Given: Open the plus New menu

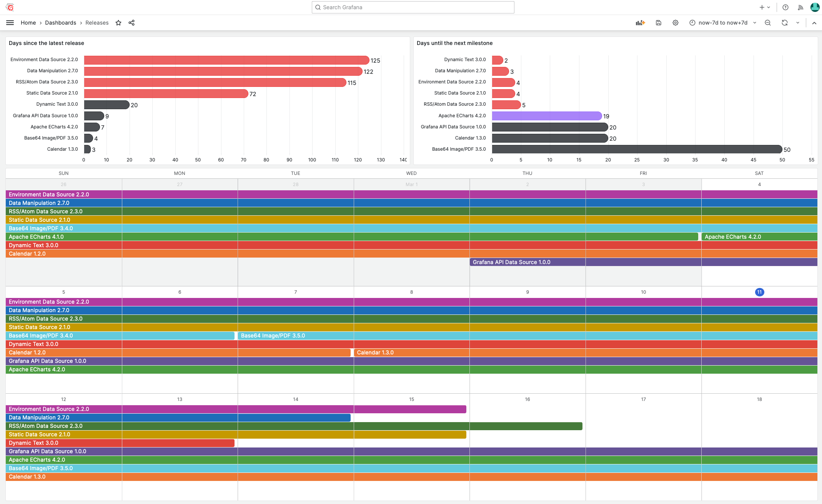Looking at the screenshot, I should 765,7.
